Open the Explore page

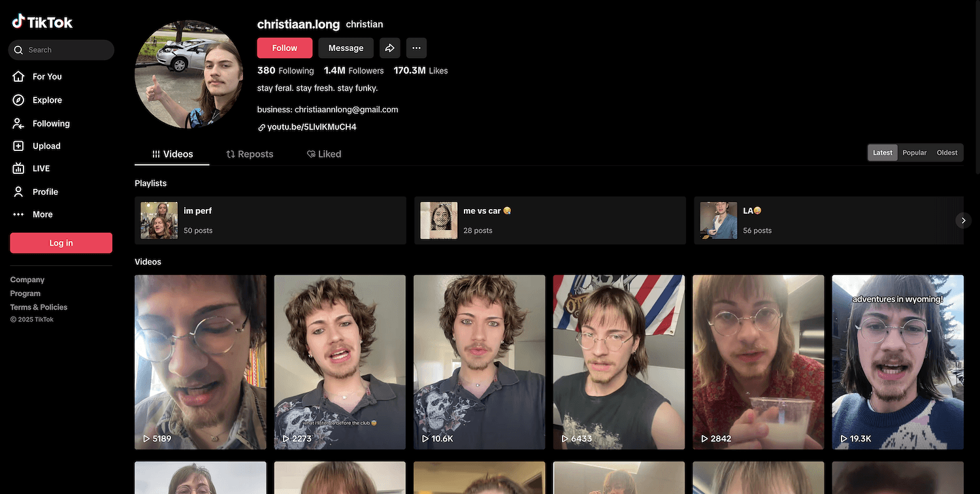[x=47, y=100]
